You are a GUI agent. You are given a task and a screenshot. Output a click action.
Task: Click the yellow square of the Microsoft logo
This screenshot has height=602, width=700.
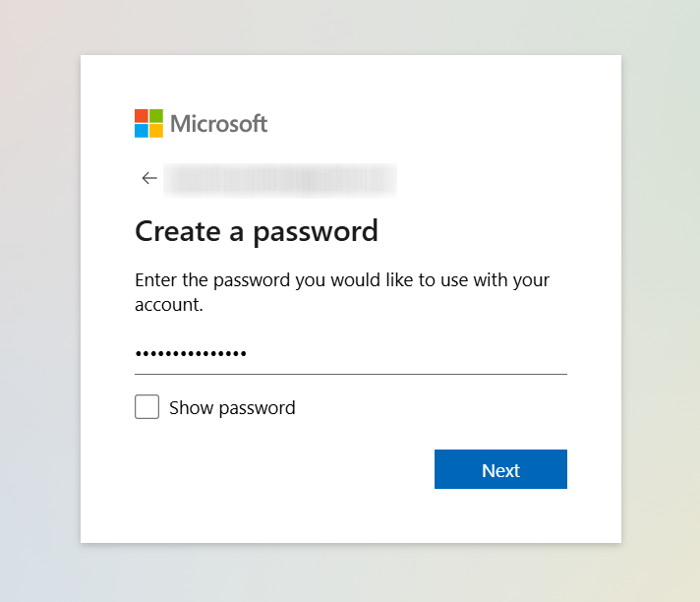(156, 131)
